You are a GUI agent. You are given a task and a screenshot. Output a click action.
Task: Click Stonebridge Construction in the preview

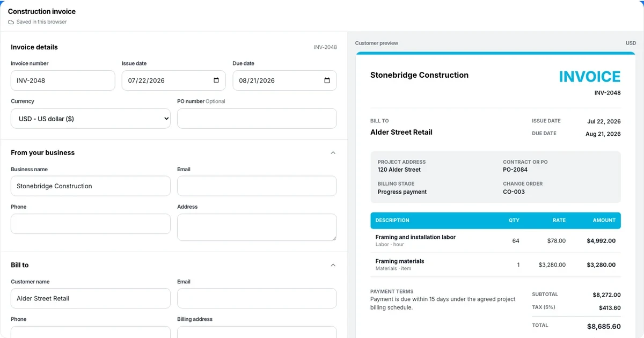pyautogui.click(x=420, y=75)
